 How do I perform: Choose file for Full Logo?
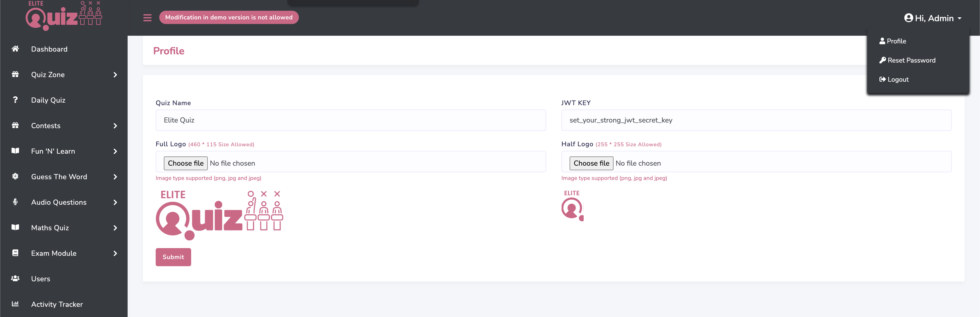point(186,163)
